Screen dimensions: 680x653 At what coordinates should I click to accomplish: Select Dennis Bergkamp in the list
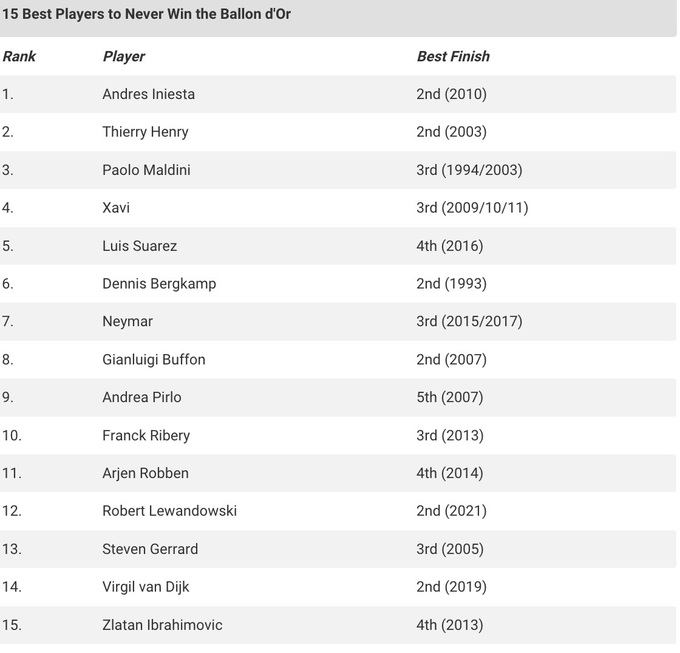159,283
